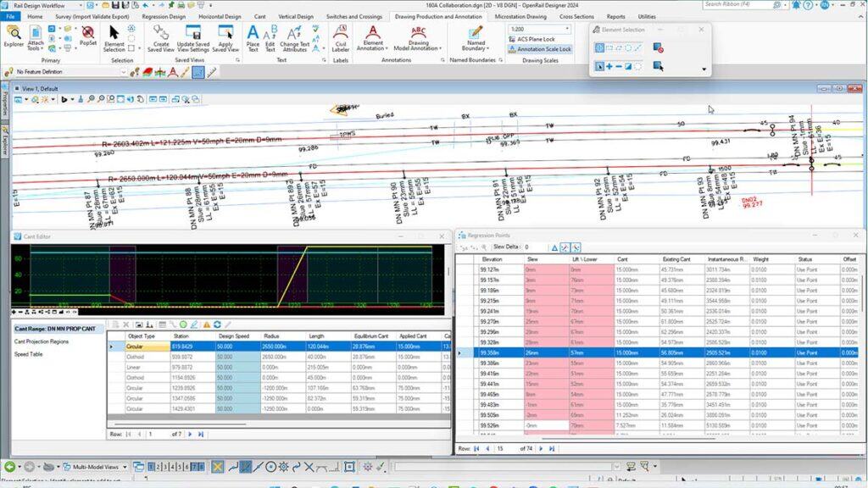Go to next row in Regression Points navigator
The height and width of the screenshot is (488, 868).
point(541,449)
